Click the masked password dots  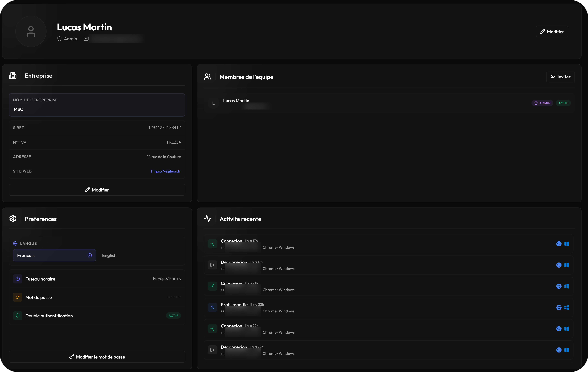click(x=174, y=297)
